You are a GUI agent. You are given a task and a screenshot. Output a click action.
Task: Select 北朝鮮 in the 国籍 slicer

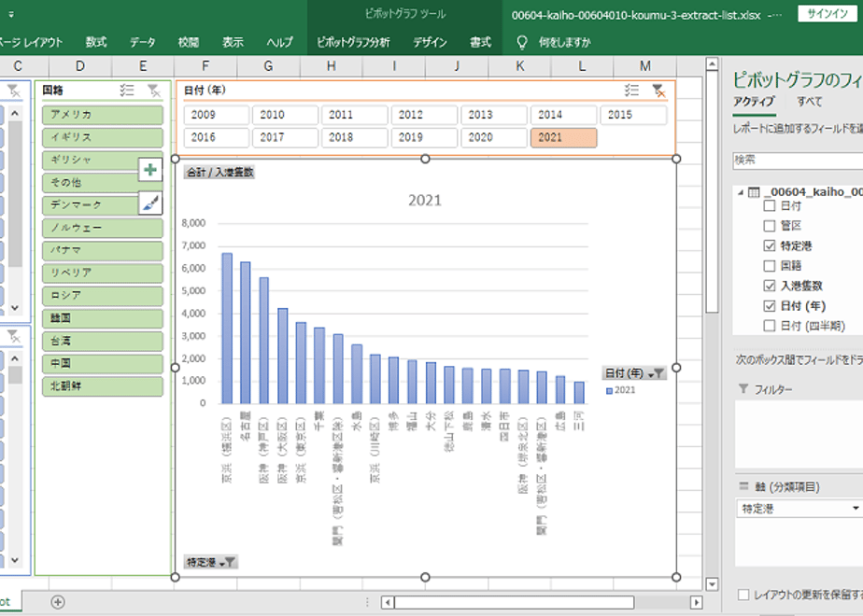pyautogui.click(x=103, y=386)
